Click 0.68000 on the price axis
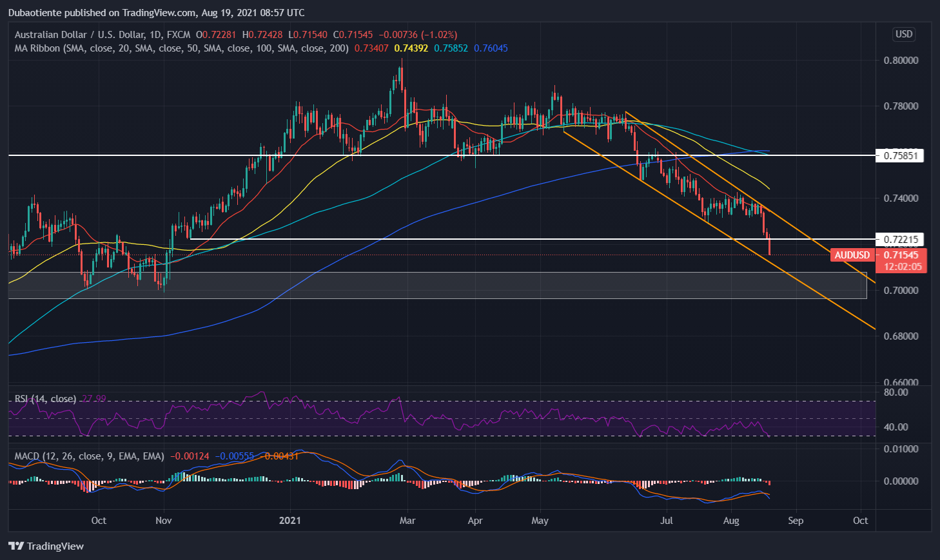 click(901, 336)
